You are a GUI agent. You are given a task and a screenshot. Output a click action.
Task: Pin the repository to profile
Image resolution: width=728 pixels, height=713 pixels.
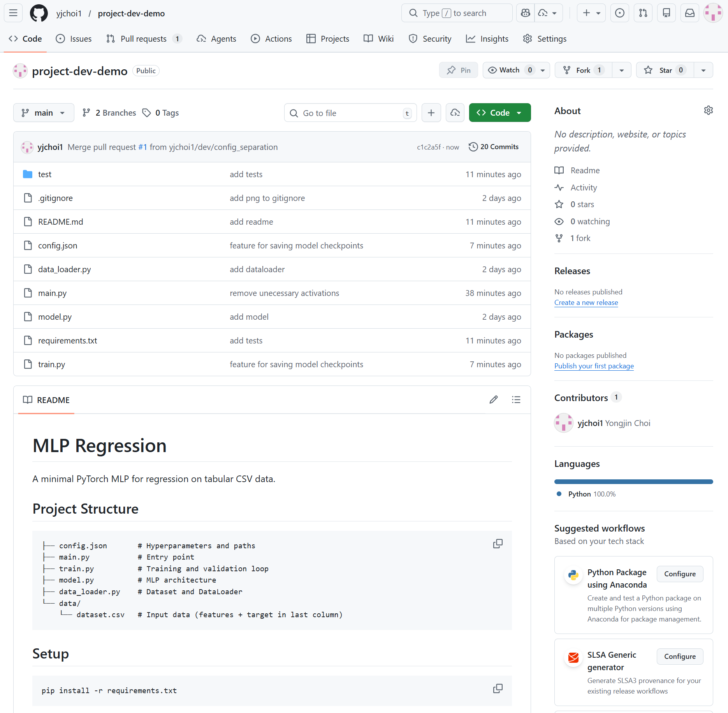[x=459, y=70]
